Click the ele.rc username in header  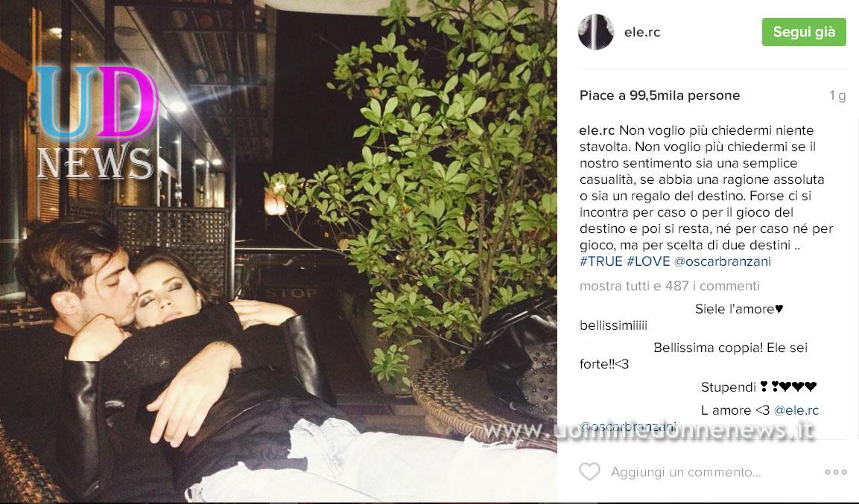click(642, 32)
